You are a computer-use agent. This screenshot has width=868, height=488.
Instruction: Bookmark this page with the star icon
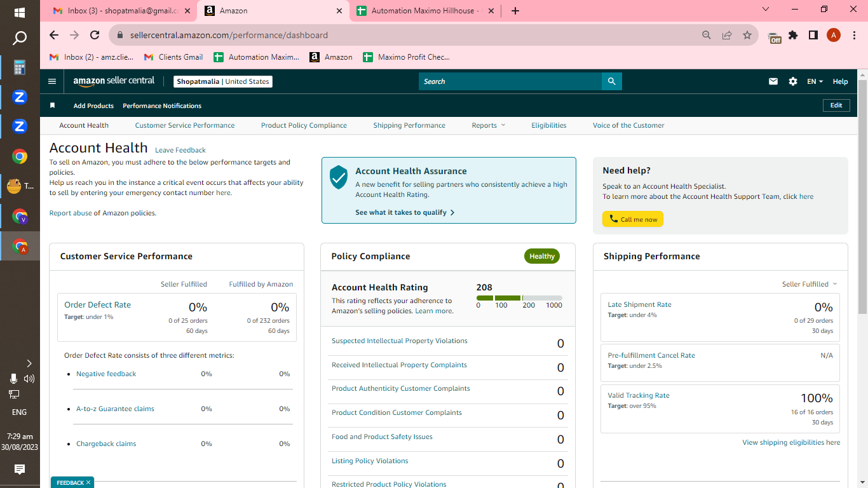click(747, 35)
